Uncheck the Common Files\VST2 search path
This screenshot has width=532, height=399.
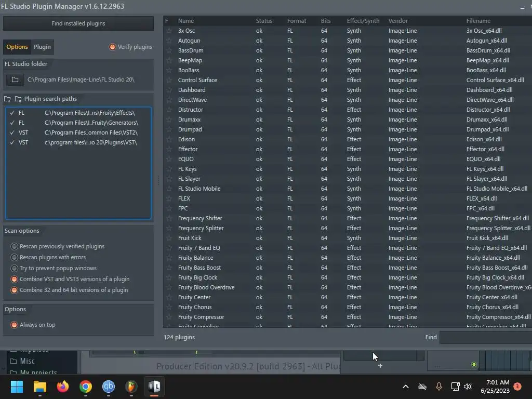[x=12, y=132]
